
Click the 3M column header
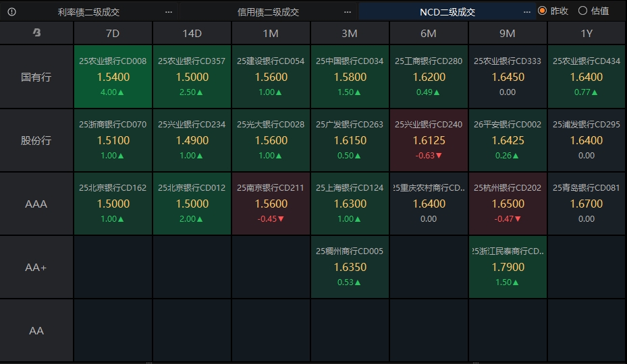[x=350, y=33]
